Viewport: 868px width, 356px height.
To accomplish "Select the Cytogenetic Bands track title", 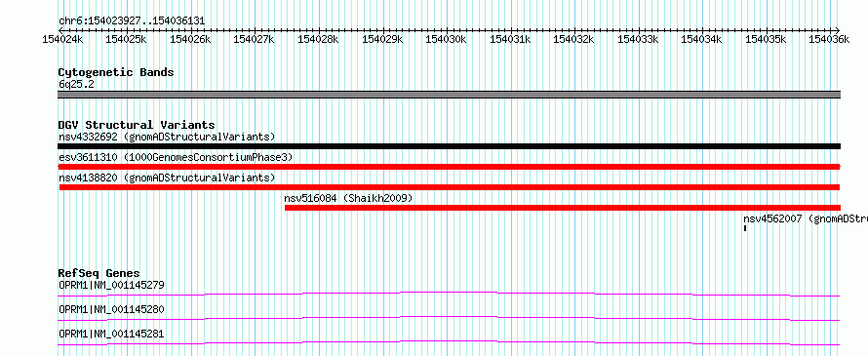I will pyautogui.click(x=116, y=72).
